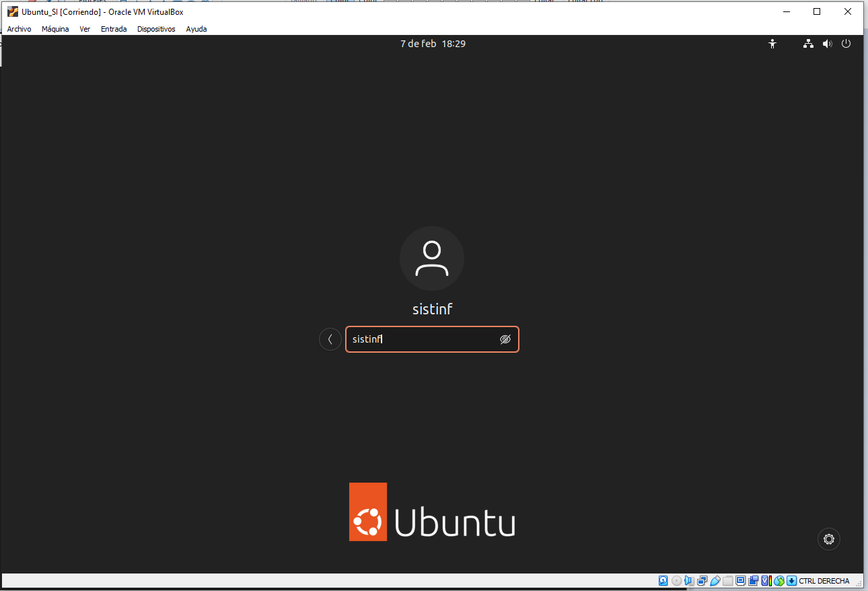Open the Archivo menu
This screenshot has height=591, width=868.
(x=19, y=29)
